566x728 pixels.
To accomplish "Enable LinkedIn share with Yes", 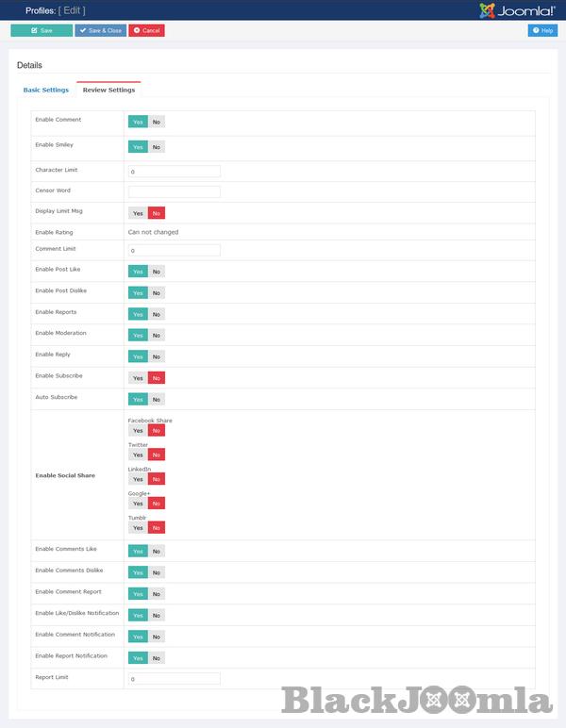I will 138,479.
